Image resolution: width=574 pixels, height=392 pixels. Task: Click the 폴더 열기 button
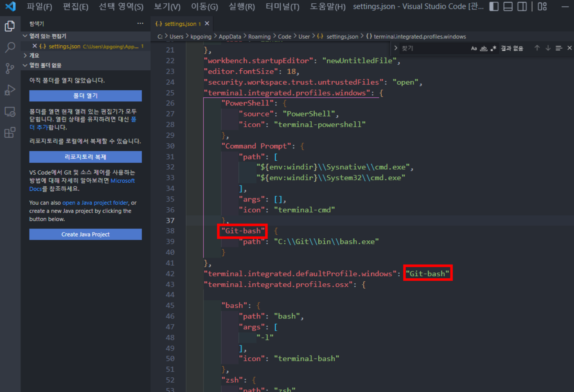pos(86,96)
